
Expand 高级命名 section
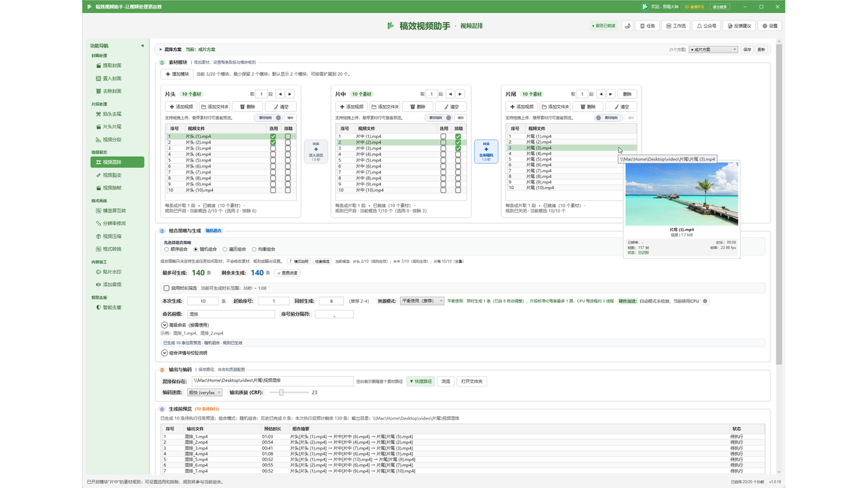tap(165, 325)
